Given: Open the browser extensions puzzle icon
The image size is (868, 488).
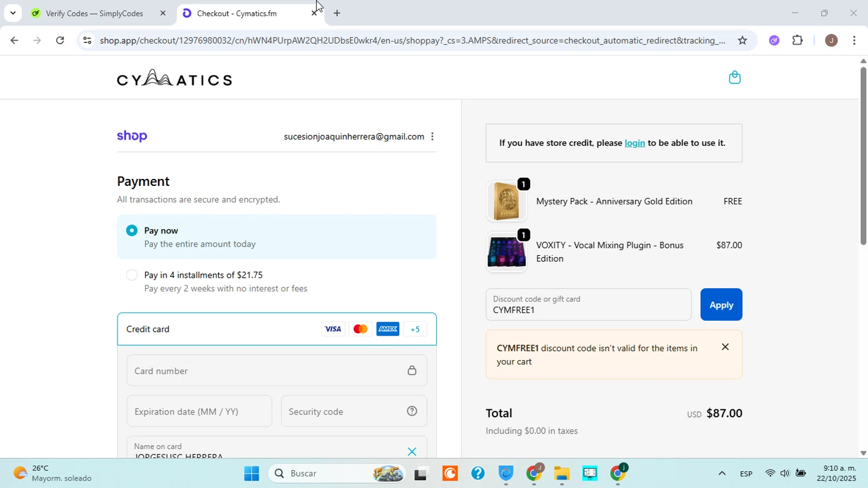Looking at the screenshot, I should (797, 41).
